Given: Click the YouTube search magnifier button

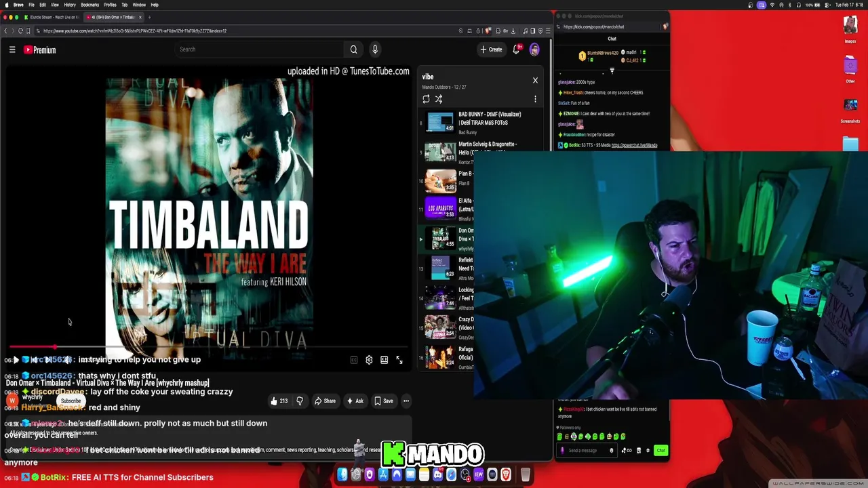Looking at the screenshot, I should (353, 49).
